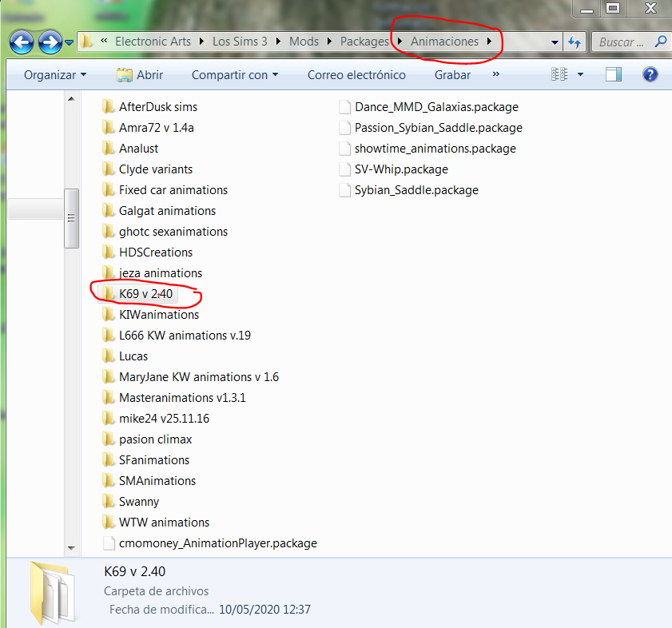The width and height of the screenshot is (672, 628).
Task: Click the change view icon
Action: click(x=559, y=74)
